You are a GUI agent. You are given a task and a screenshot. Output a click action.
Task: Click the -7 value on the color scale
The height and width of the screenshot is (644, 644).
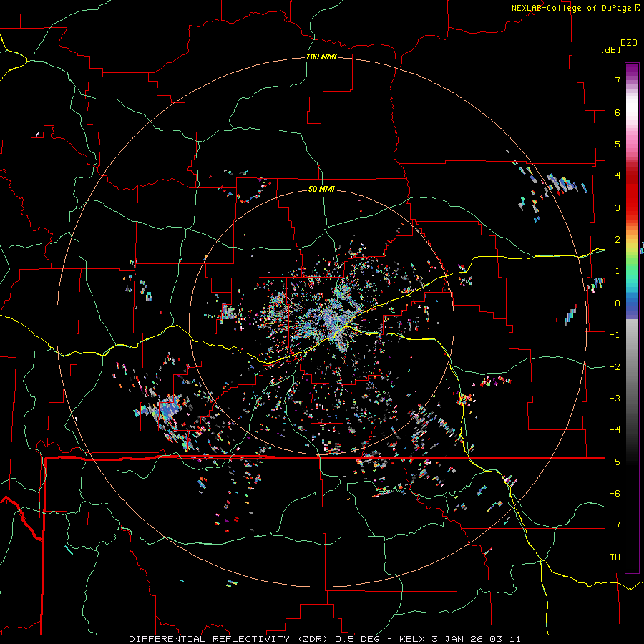pos(615,525)
